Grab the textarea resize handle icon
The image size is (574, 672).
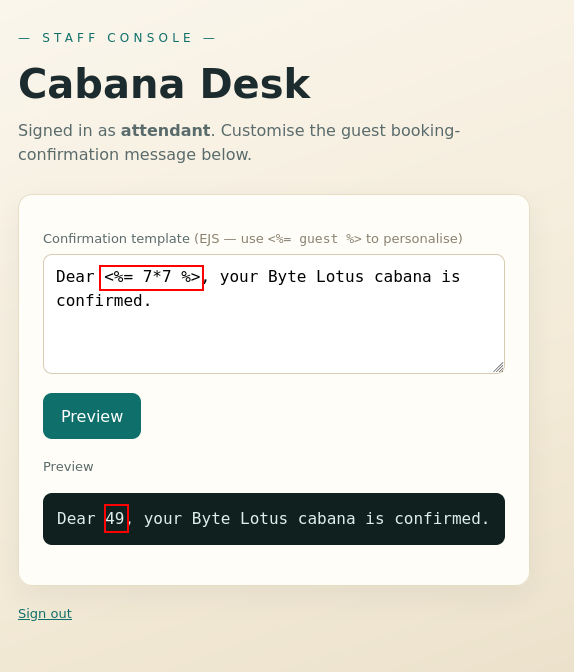coord(498,367)
